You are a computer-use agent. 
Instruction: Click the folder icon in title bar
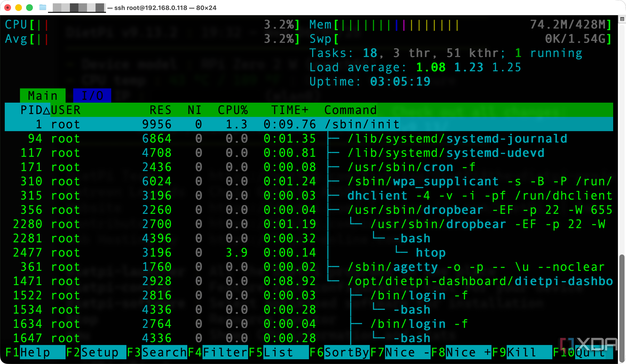[x=43, y=7]
